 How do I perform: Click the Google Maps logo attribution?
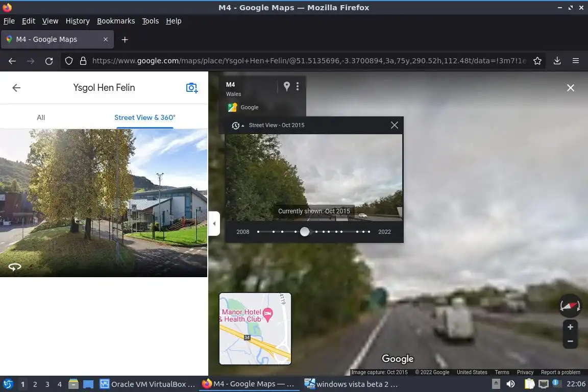[x=243, y=107]
